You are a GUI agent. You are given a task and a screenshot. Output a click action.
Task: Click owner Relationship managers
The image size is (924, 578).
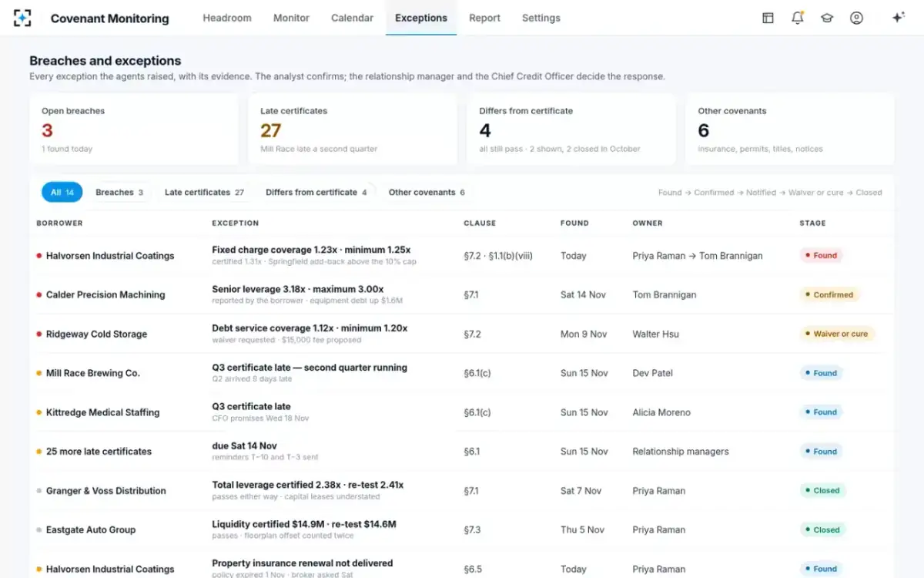click(681, 452)
